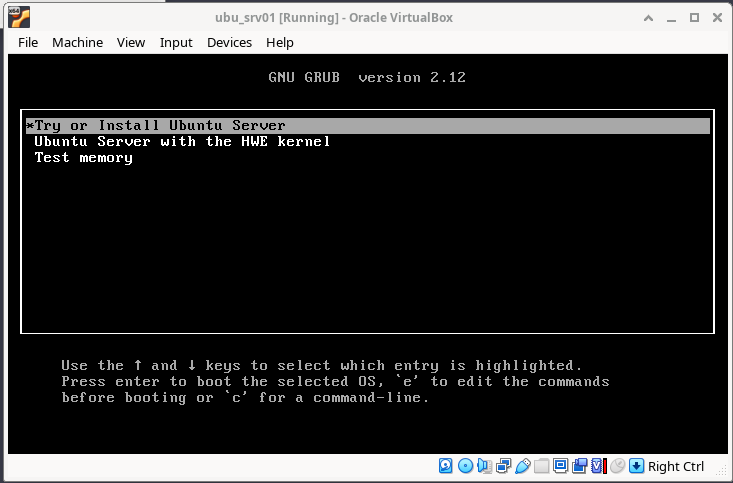Click the keyboard capture arrow icon
The height and width of the screenshot is (483, 733).
tap(636, 466)
